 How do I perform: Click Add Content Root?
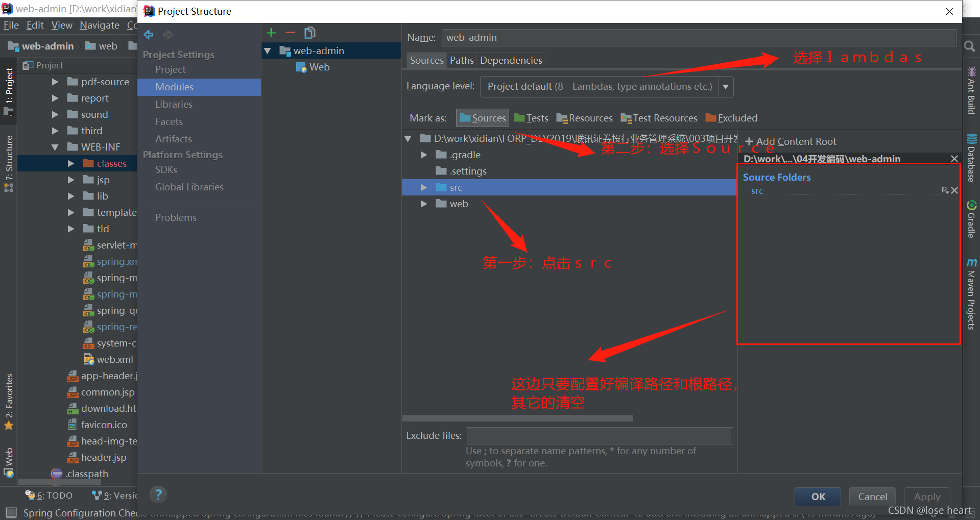(x=791, y=141)
